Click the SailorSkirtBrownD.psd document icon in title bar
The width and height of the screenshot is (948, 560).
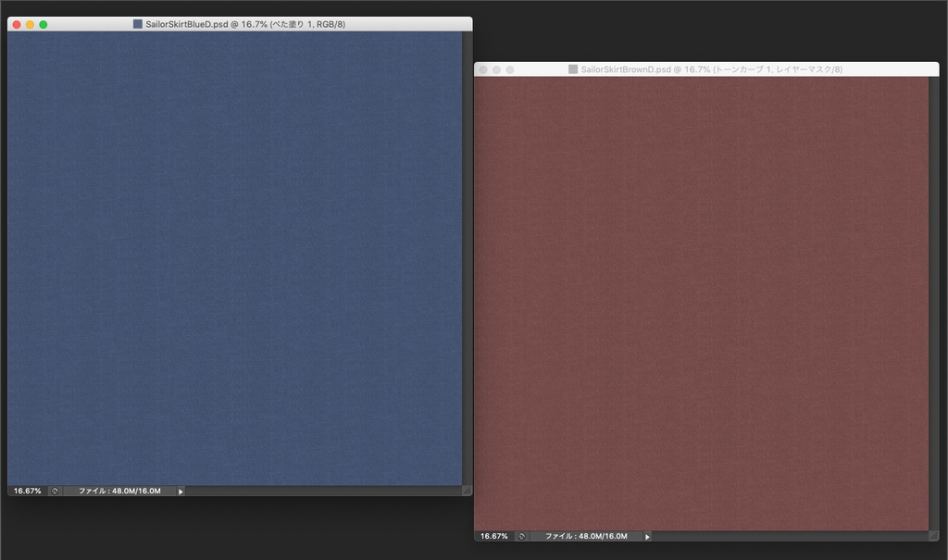[573, 69]
